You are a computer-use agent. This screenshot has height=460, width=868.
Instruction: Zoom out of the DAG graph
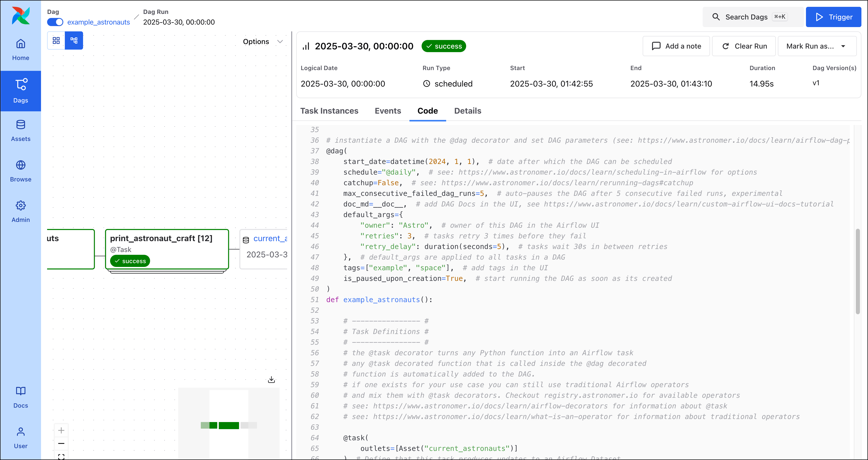pos(61,444)
